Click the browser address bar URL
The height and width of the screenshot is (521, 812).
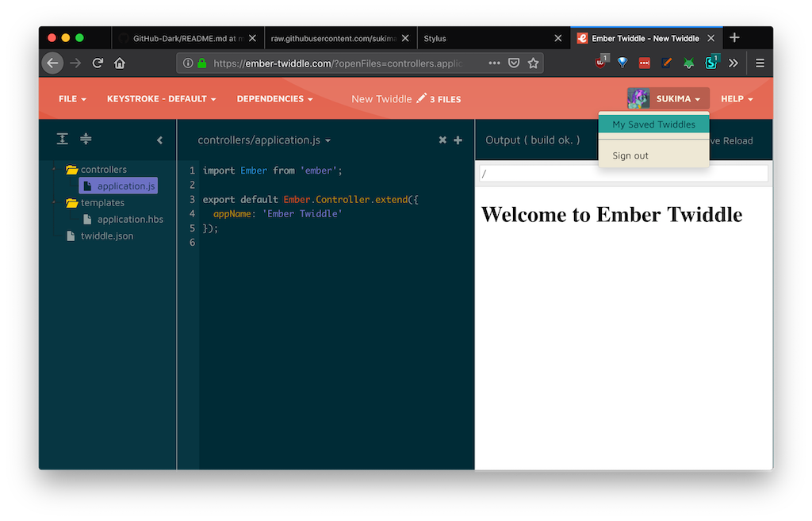pos(338,63)
